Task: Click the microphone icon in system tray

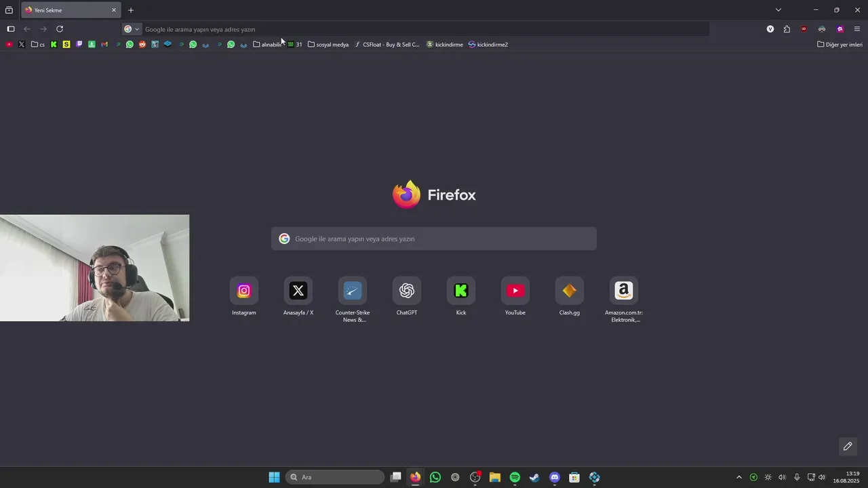Action: pos(797,477)
